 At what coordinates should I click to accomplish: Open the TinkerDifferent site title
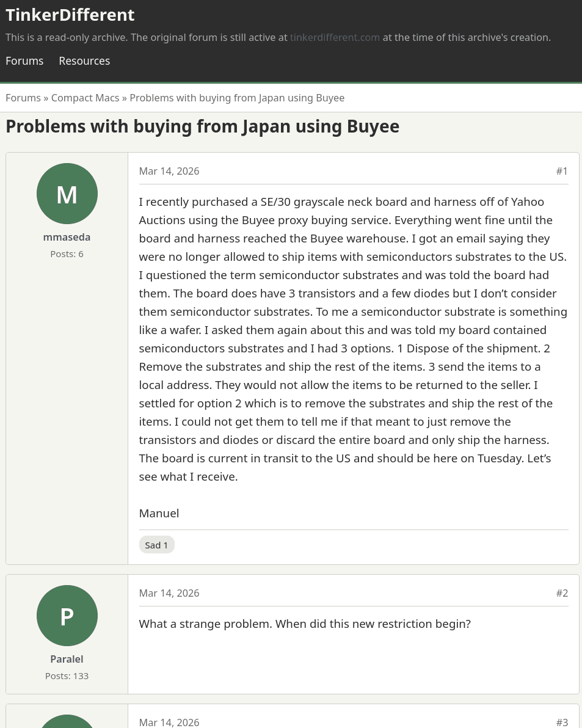click(x=70, y=15)
